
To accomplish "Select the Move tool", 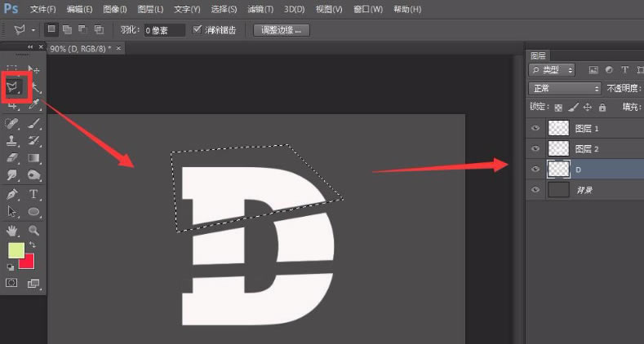I will [x=34, y=69].
